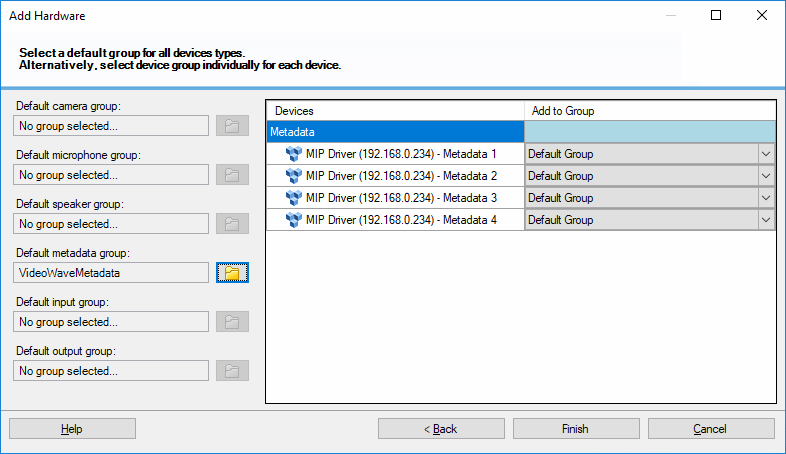Click the default output group field
The width and height of the screenshot is (786, 454).
[x=111, y=371]
